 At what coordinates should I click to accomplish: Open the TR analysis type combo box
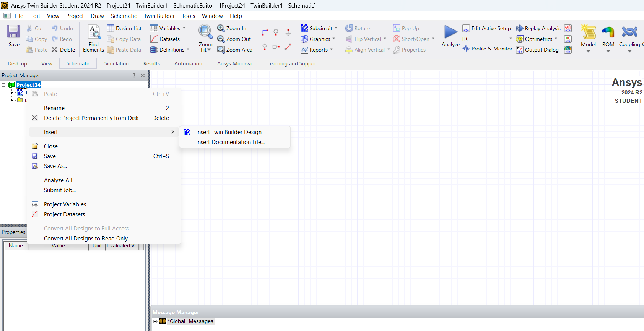click(x=487, y=39)
